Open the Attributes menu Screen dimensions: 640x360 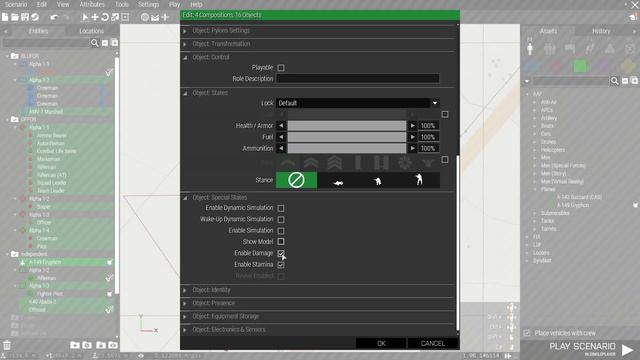92,4
